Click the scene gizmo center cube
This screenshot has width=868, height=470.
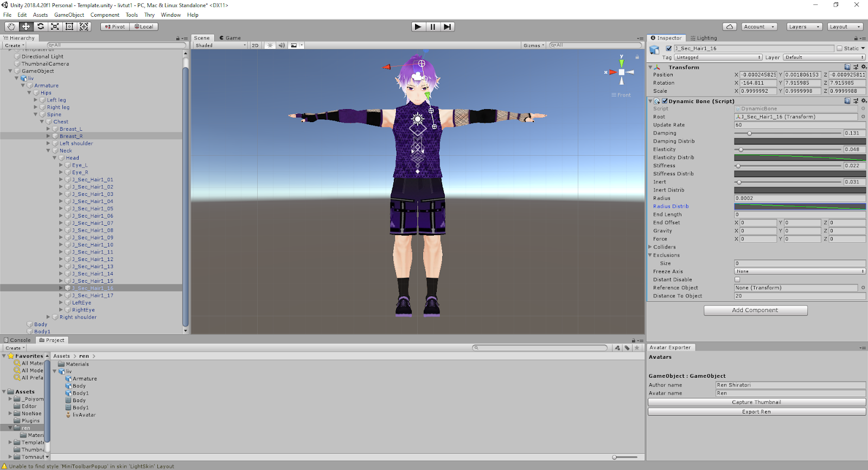pos(622,72)
